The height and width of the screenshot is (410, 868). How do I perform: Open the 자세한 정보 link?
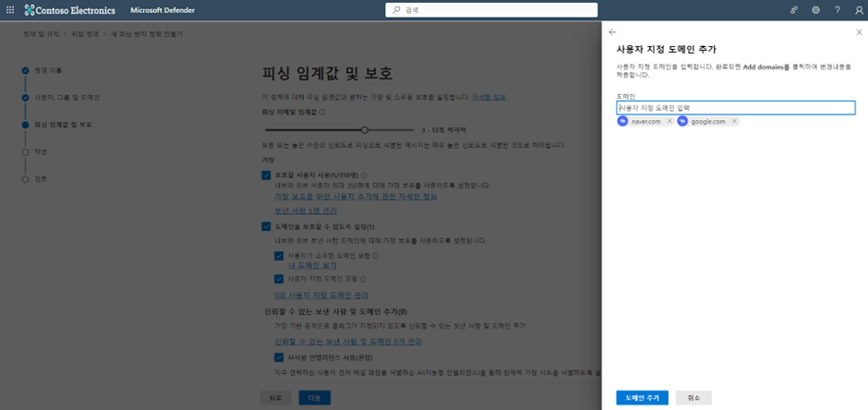click(x=488, y=97)
